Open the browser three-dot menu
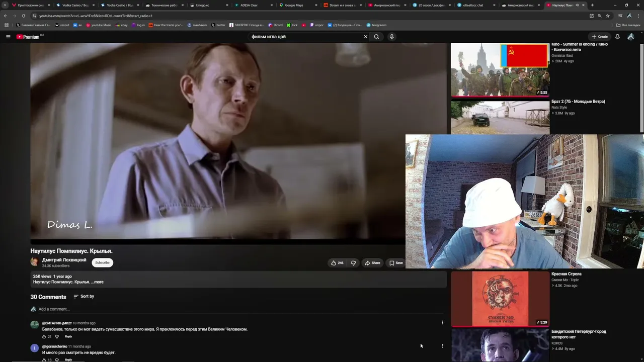Image resolution: width=644 pixels, height=362 pixels. pyautogui.click(x=638, y=16)
